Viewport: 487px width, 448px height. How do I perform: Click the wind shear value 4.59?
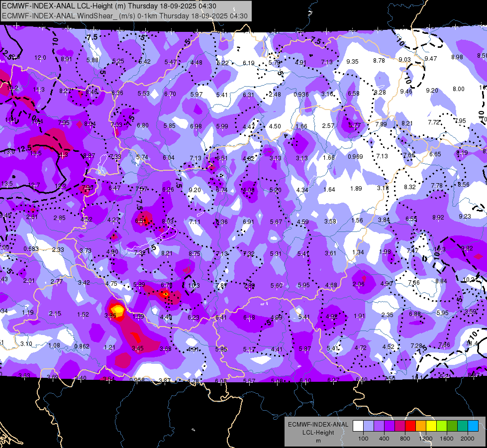point(303,222)
